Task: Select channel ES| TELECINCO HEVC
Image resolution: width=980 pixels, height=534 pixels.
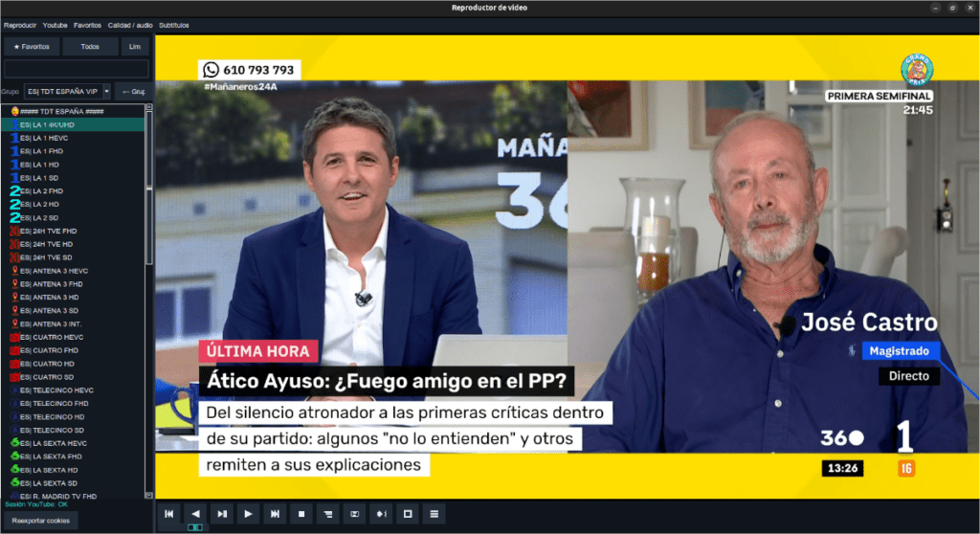Action: click(x=73, y=390)
